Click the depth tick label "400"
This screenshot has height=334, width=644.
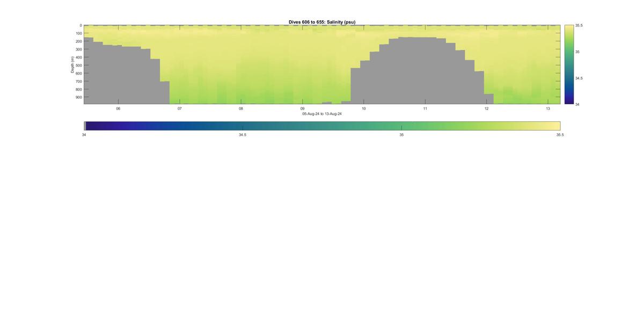(78, 57)
